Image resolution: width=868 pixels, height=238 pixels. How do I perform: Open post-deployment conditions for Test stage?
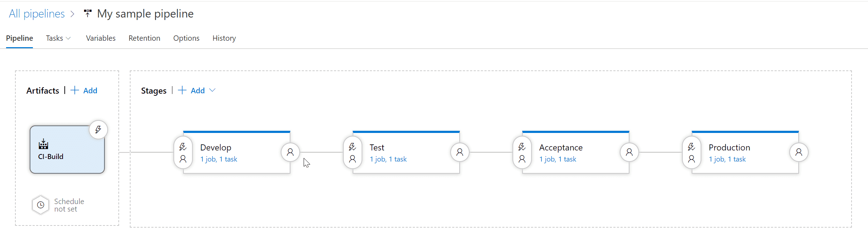coord(460,153)
